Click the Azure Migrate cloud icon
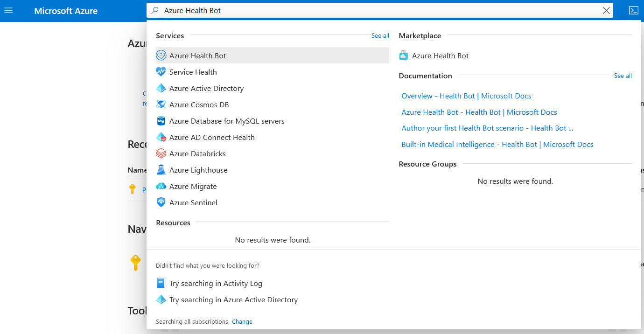The width and height of the screenshot is (644, 334). point(161,186)
